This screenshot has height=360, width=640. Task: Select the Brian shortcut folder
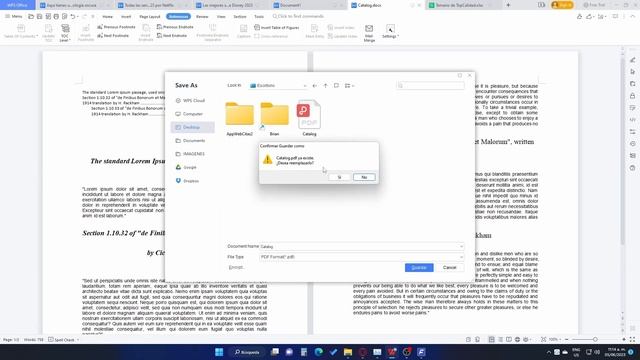(x=274, y=118)
